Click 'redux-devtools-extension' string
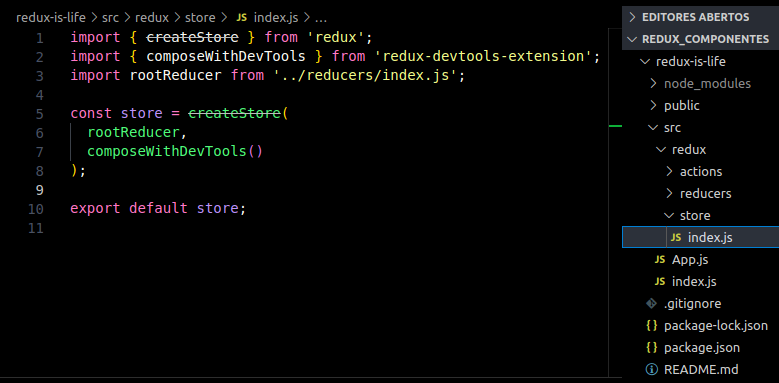Viewport: 779px width, 383px height. [484, 57]
